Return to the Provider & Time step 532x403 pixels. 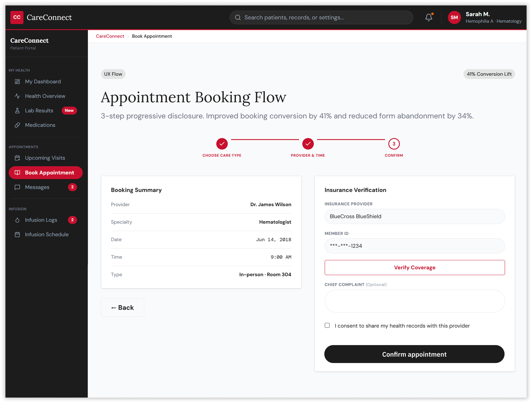(308, 144)
